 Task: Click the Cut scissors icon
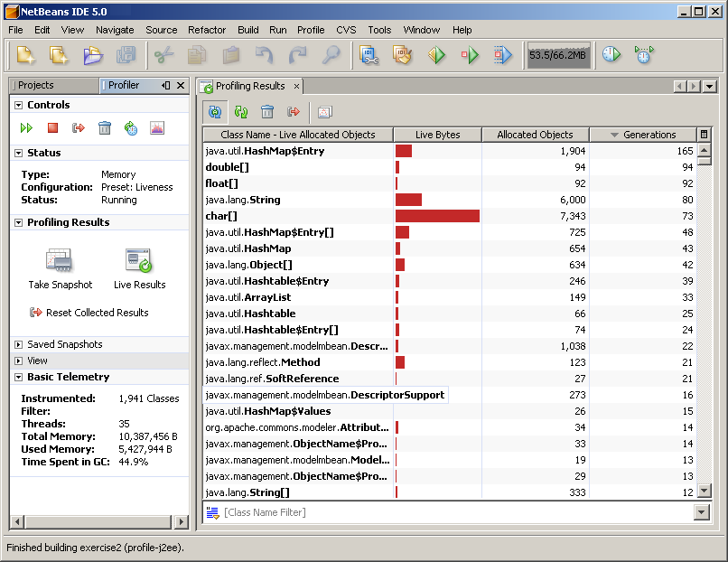[163, 55]
